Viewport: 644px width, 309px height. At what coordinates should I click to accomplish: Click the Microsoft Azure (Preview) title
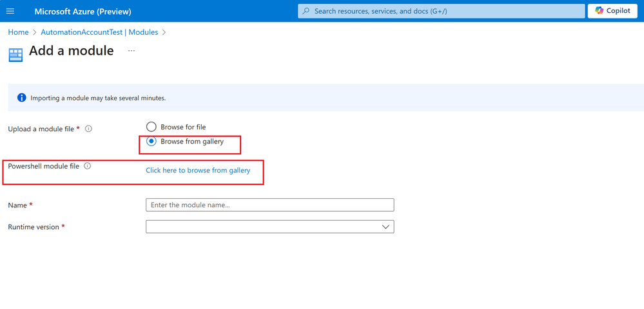pyautogui.click(x=83, y=11)
